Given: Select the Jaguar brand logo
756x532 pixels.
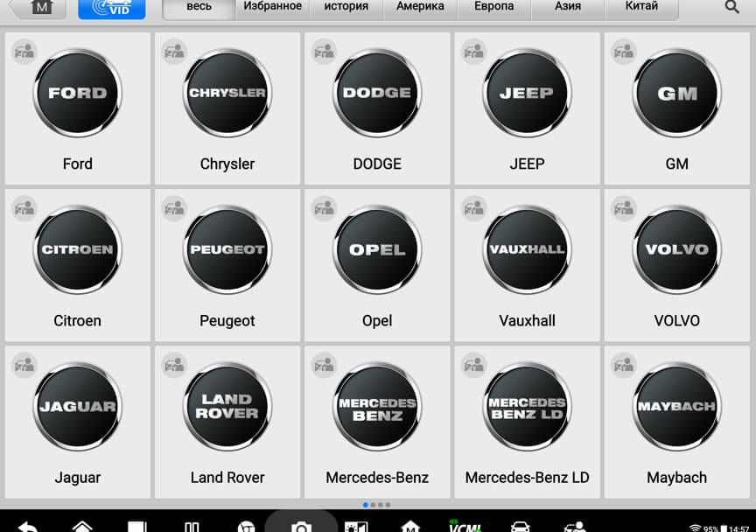Looking at the screenshot, I should pos(78,406).
